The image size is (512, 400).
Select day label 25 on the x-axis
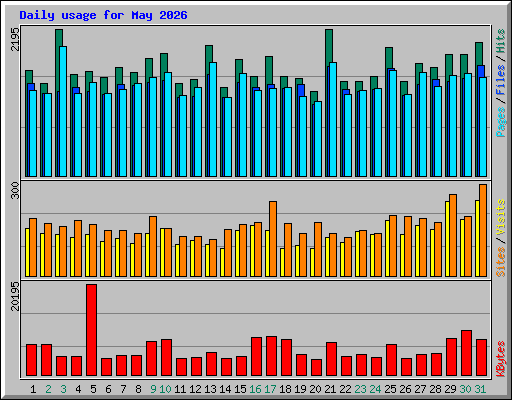[x=390, y=389]
